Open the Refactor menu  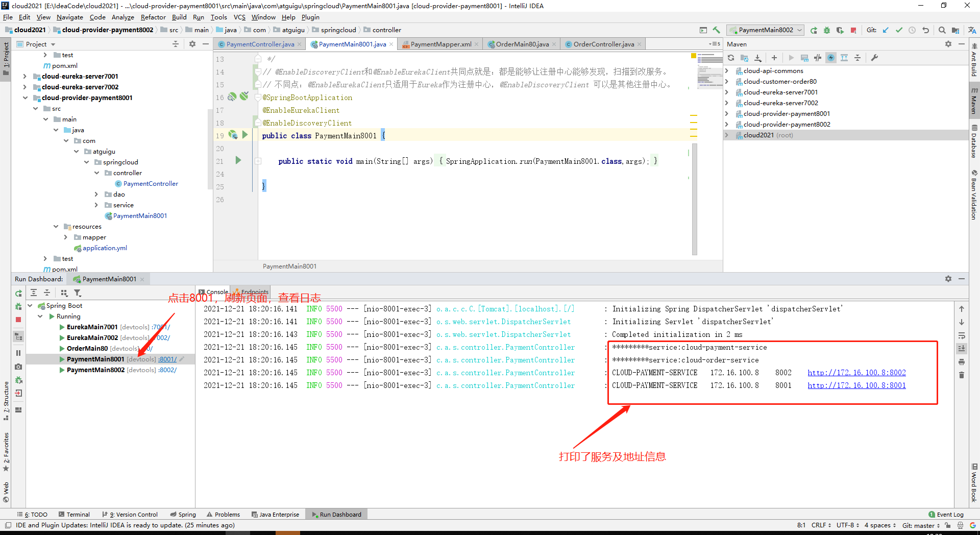[153, 17]
